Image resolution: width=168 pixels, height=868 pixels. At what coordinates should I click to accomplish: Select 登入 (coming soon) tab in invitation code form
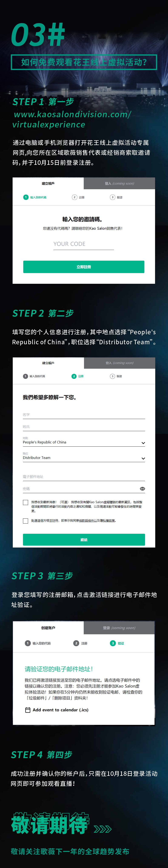click(120, 183)
